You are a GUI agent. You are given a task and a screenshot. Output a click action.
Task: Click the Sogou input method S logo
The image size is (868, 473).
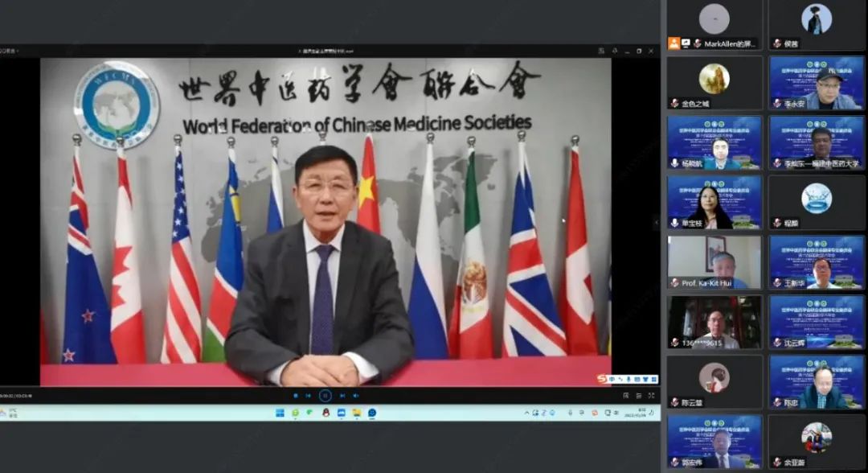tap(602, 379)
